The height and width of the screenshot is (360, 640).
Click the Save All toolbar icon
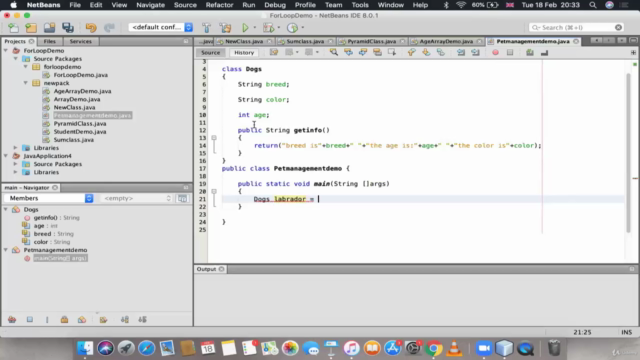click(x=68, y=28)
